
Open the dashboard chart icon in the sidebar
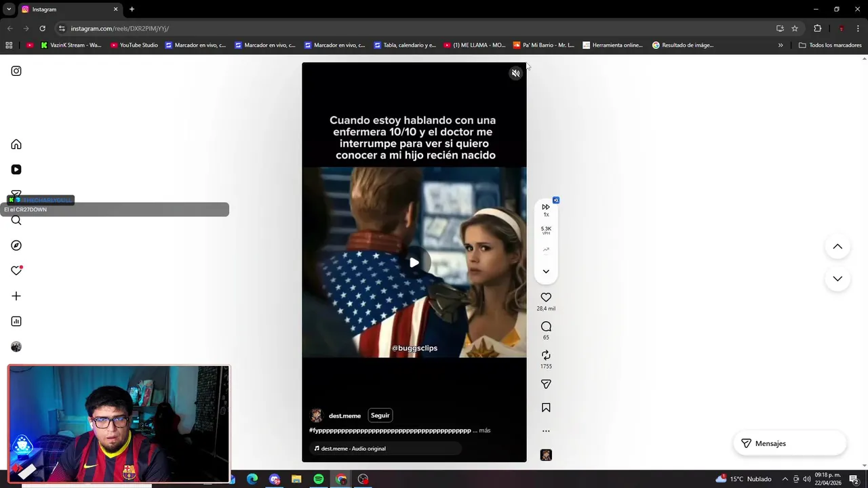pyautogui.click(x=16, y=321)
